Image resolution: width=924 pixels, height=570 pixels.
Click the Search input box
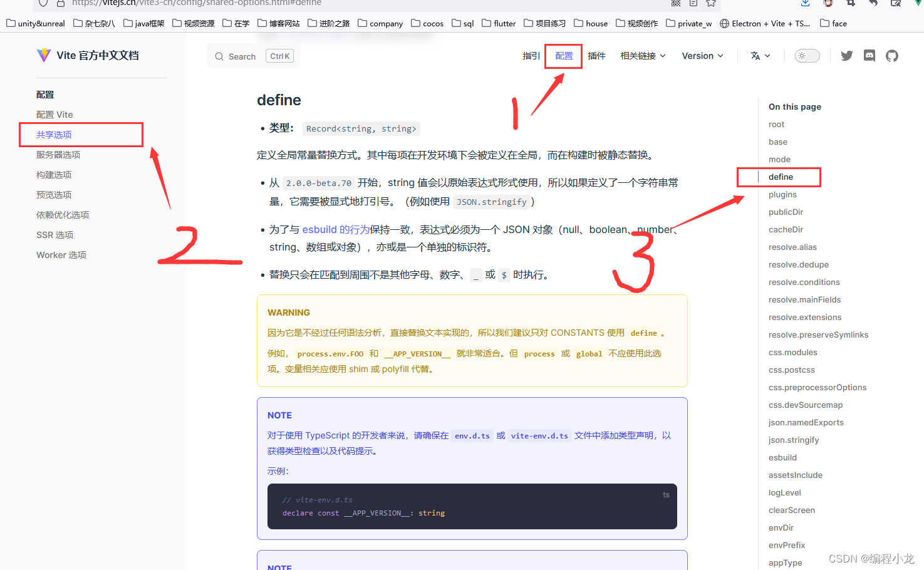(254, 56)
